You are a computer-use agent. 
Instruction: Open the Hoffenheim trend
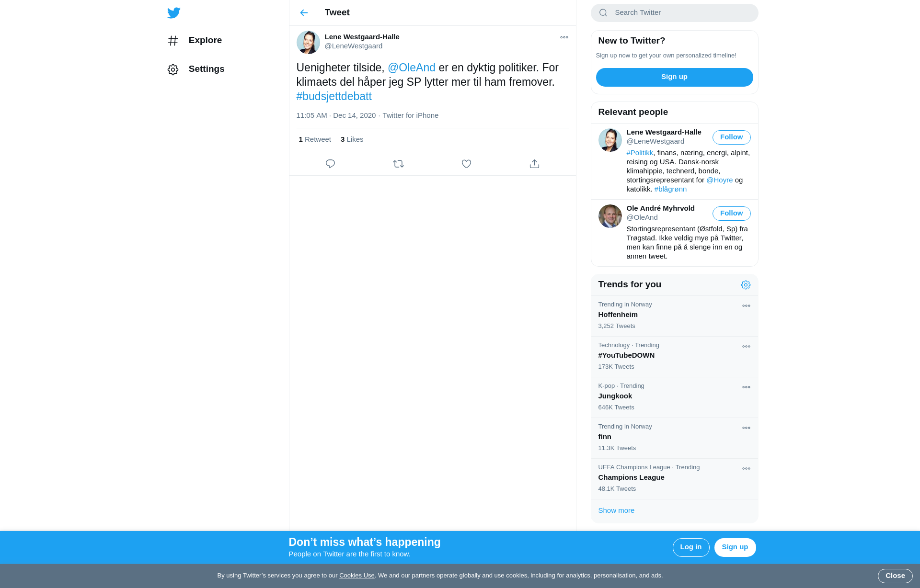coord(674,316)
